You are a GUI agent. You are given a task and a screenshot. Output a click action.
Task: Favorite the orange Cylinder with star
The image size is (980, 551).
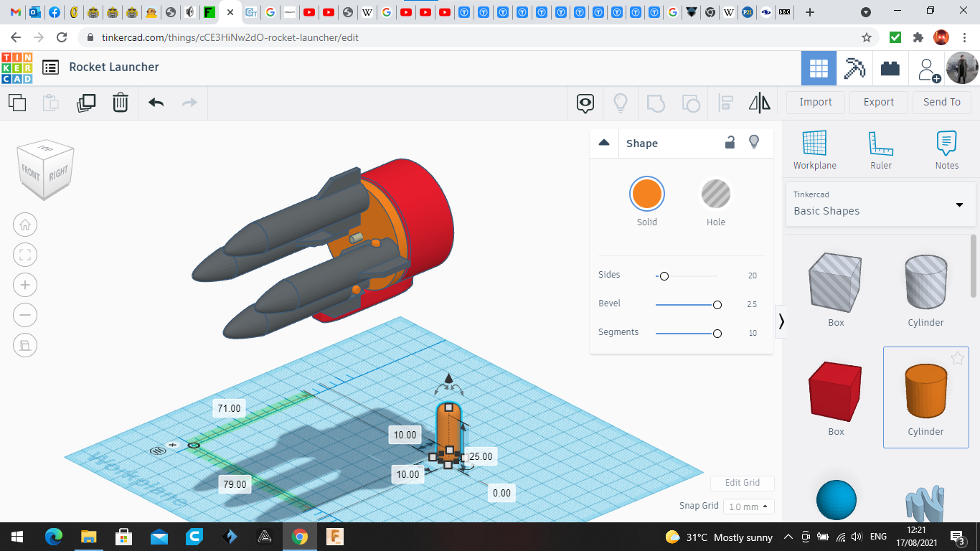pos(957,358)
